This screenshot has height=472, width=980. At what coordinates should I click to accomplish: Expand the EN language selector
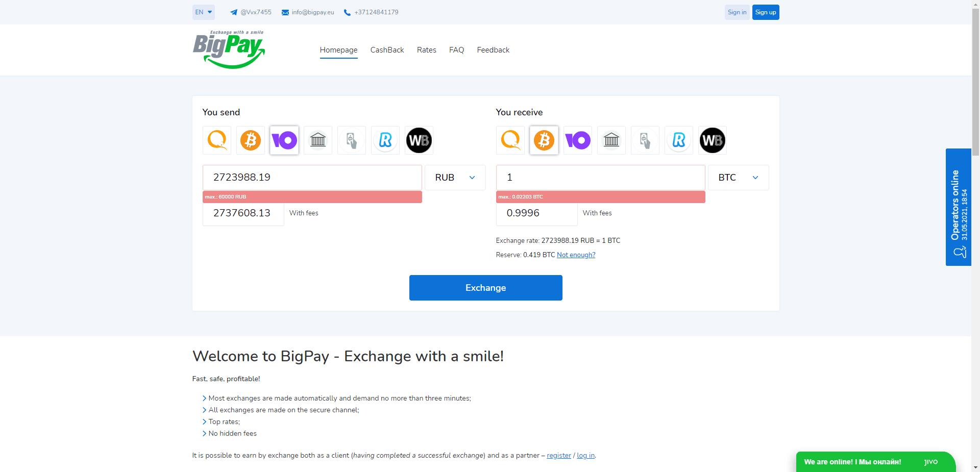pos(203,12)
